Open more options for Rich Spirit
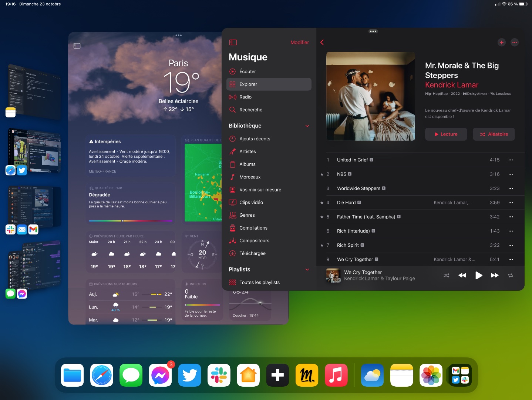The image size is (532, 400). 511,245
